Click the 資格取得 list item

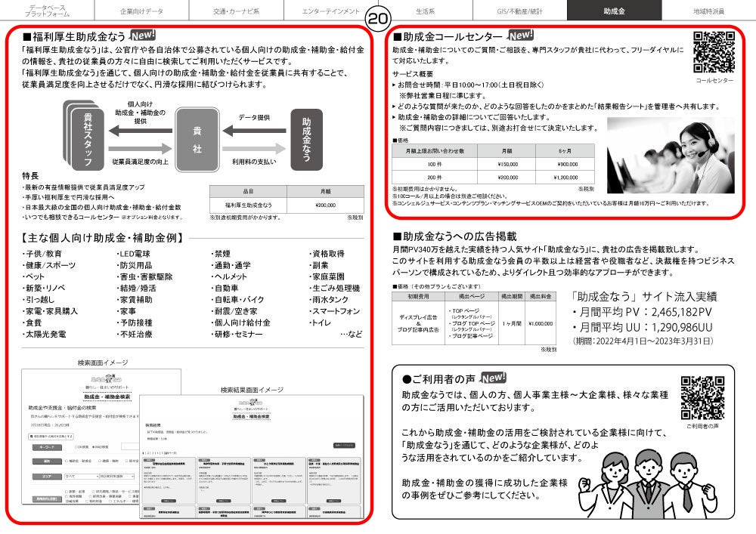click(x=327, y=254)
